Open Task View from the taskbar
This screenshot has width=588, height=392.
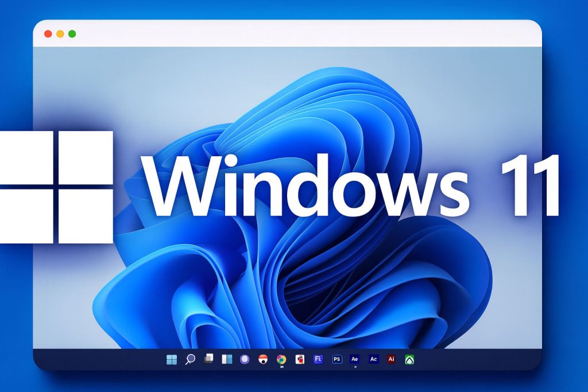(x=209, y=359)
